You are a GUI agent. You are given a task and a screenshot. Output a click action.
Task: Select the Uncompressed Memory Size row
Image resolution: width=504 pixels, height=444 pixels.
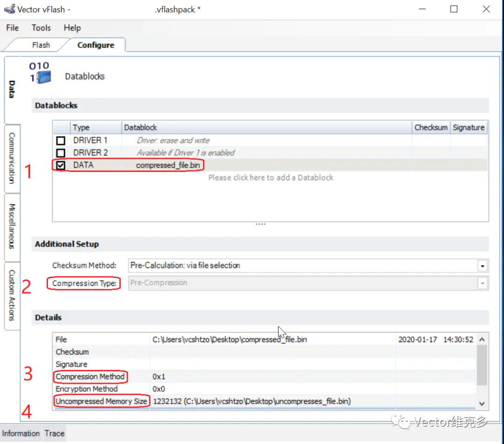pos(102,401)
